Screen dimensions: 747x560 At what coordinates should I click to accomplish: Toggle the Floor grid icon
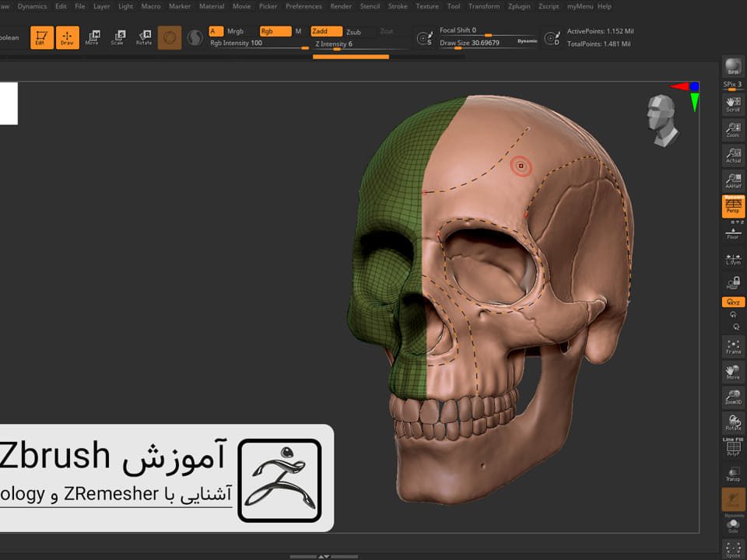(x=733, y=233)
